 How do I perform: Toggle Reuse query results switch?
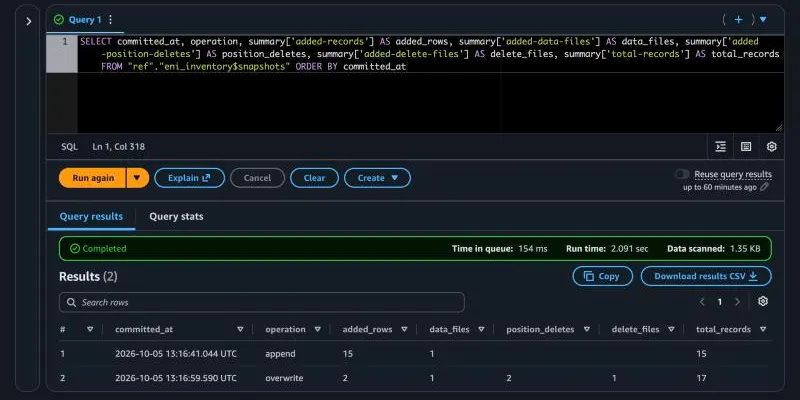click(682, 174)
